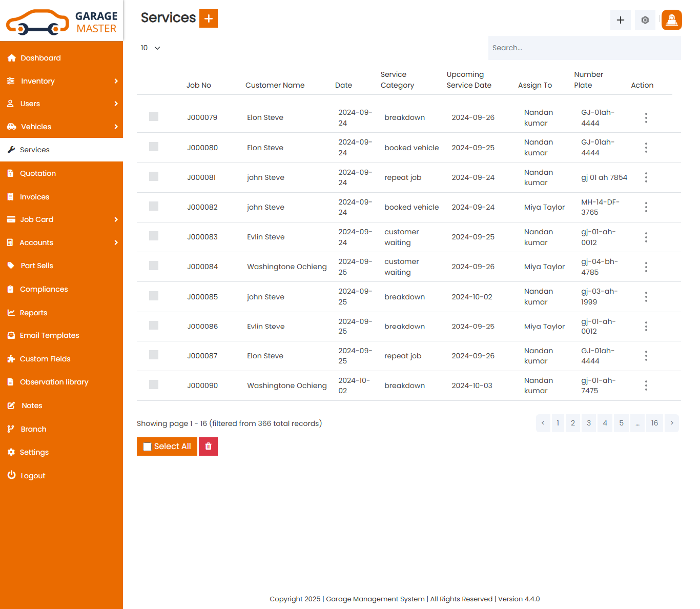Open the records-per-page dropdown showing 10
The width and height of the screenshot is (700, 609).
(x=150, y=48)
